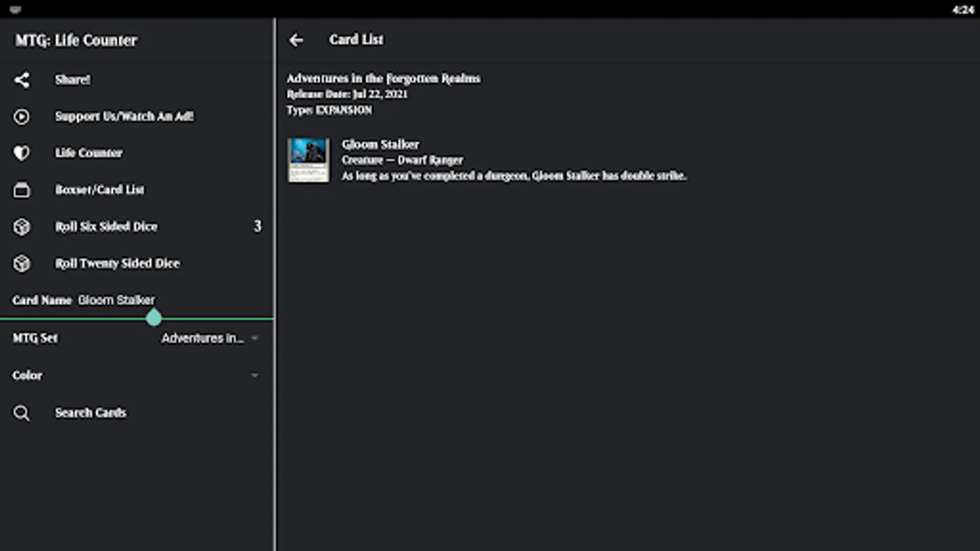Click the Card Name text field
The width and height of the screenshot is (980, 551).
pyautogui.click(x=171, y=300)
